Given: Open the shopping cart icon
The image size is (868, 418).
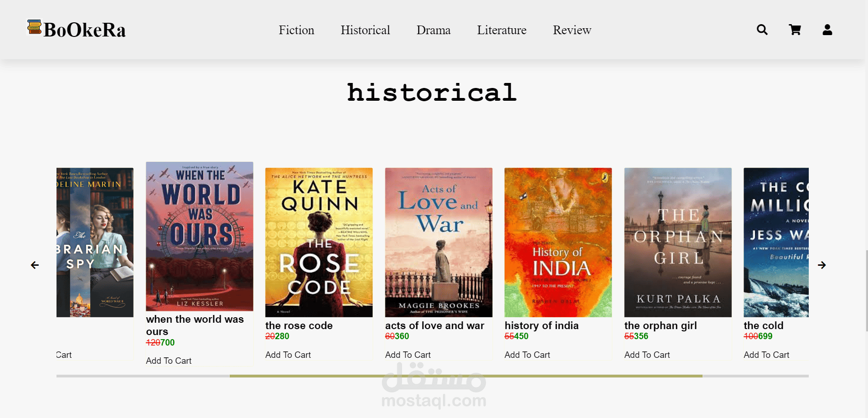Looking at the screenshot, I should (x=795, y=30).
